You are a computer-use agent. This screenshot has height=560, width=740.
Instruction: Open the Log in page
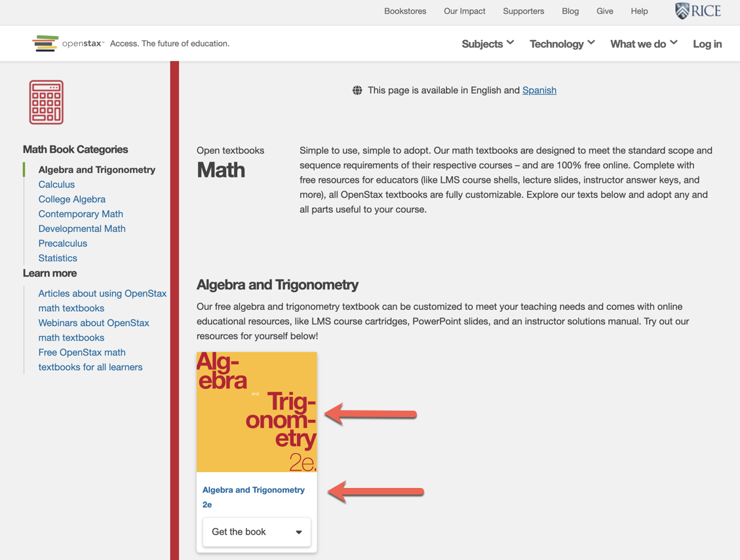pos(707,43)
